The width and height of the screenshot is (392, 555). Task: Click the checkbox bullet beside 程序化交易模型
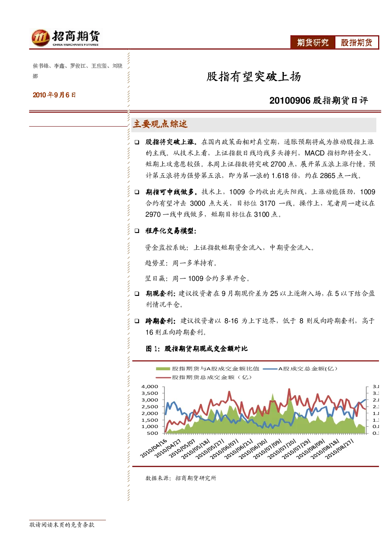(x=137, y=231)
